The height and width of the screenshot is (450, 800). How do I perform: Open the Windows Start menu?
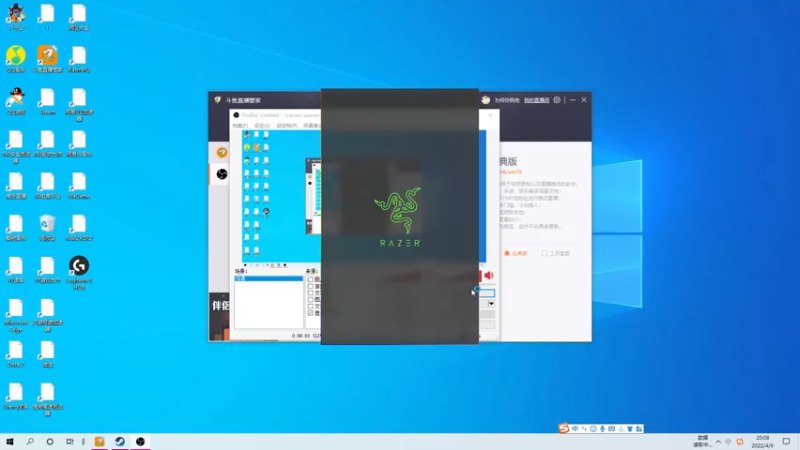click(x=10, y=441)
